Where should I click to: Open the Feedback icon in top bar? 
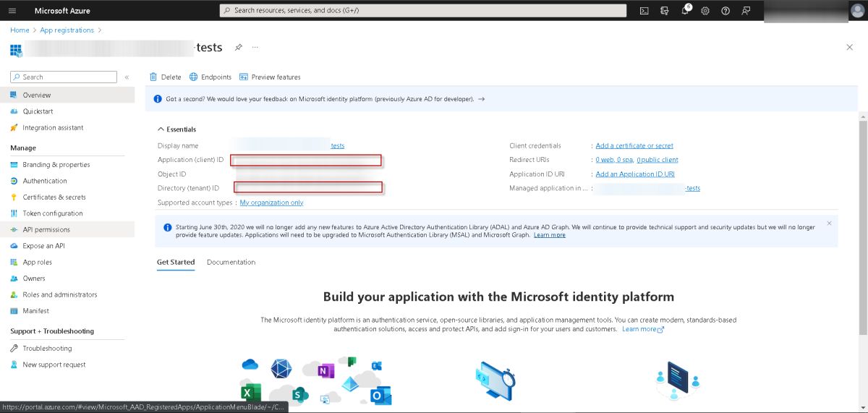[x=746, y=11]
